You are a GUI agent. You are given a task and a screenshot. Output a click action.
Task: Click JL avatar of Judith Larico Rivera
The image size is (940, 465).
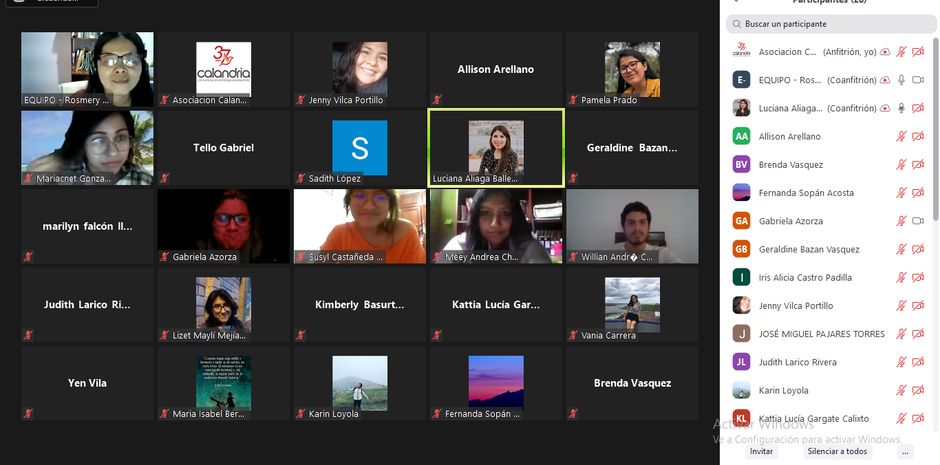tap(742, 361)
